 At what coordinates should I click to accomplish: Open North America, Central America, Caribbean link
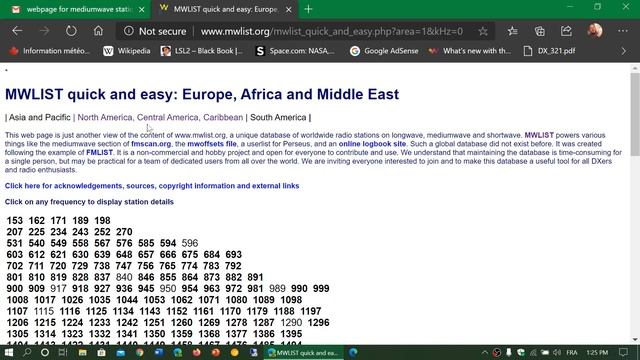[160, 118]
